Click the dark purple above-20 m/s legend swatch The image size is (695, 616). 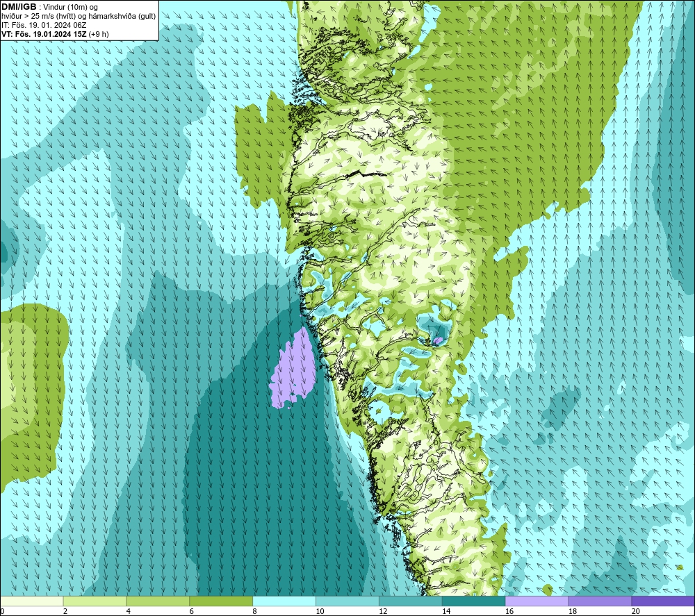click(x=663, y=601)
